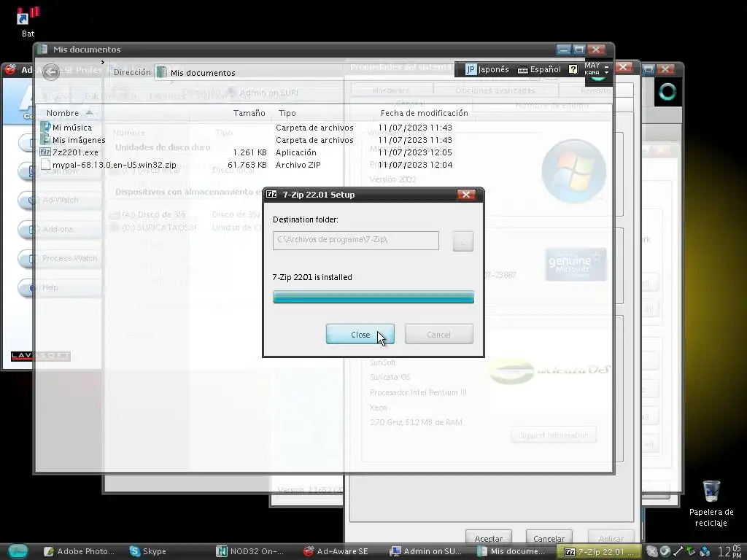Sort files by the Tamaño column
Screen dimensions: 747x560
click(249, 113)
